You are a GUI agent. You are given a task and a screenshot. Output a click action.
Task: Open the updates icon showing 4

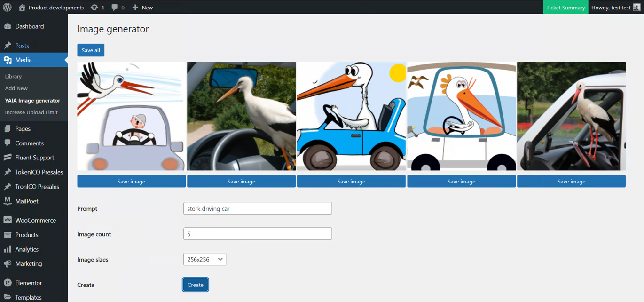94,8
